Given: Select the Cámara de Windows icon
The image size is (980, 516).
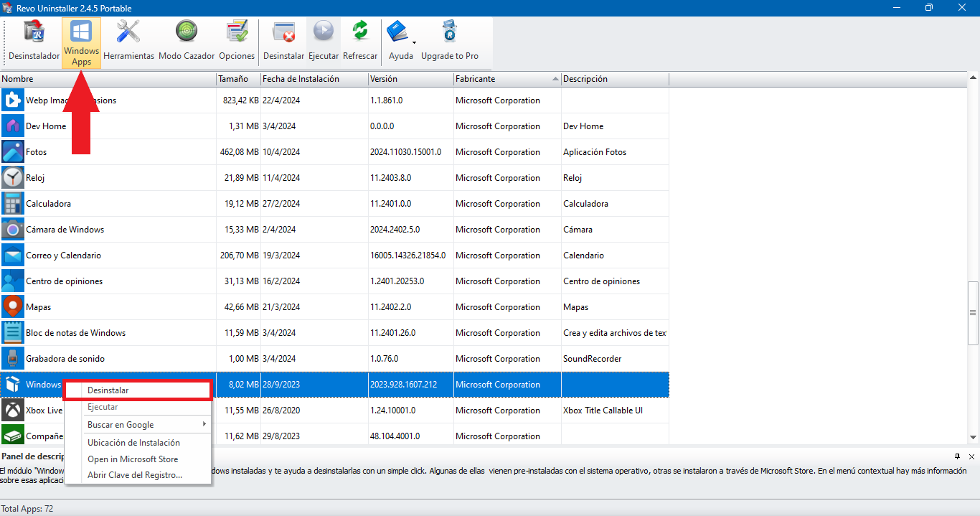Looking at the screenshot, I should tap(13, 230).
